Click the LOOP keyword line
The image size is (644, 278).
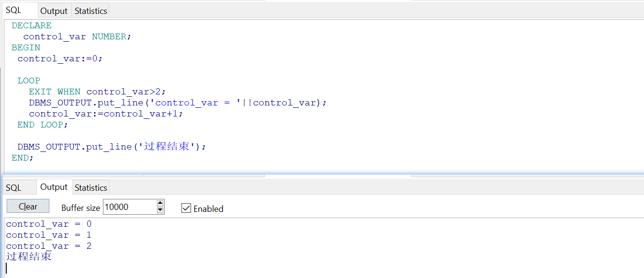pos(29,81)
